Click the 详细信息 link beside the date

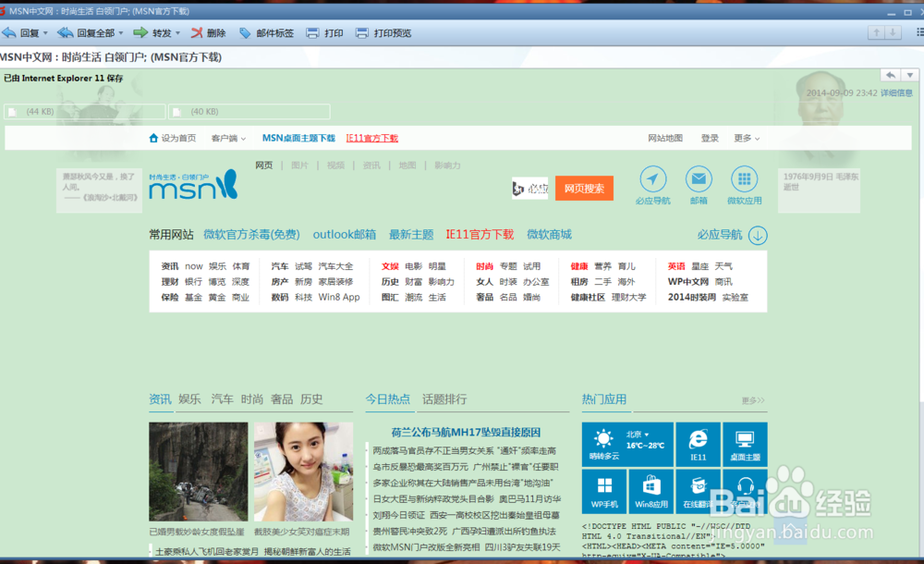pos(896,92)
